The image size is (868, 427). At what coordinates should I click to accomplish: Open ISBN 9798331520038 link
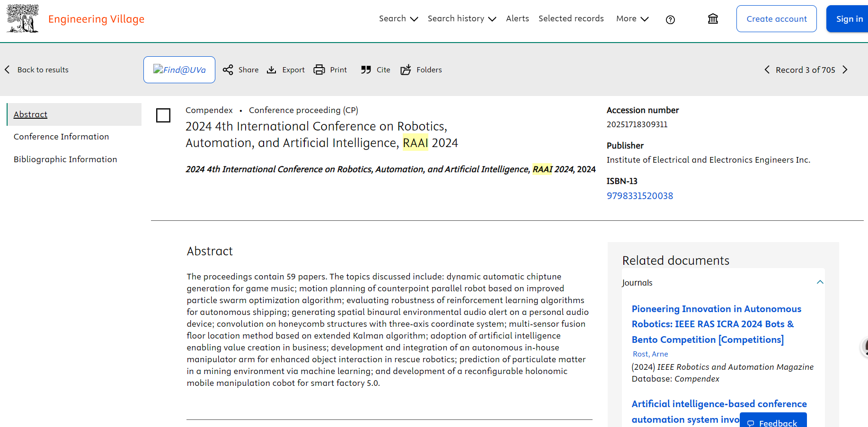tap(640, 196)
